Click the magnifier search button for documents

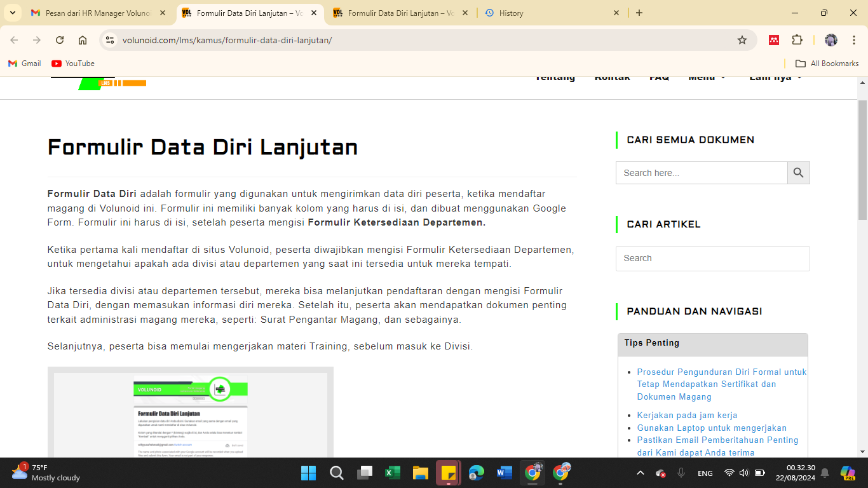tap(799, 173)
